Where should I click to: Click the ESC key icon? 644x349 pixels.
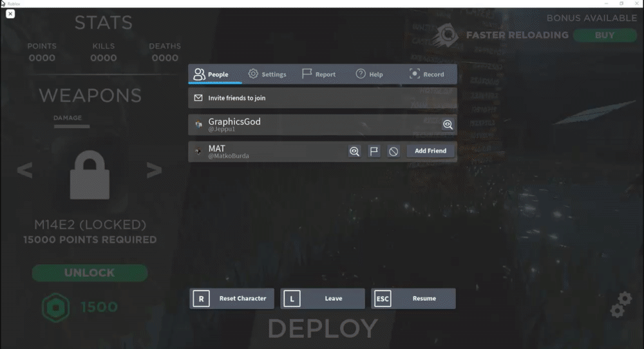383,299
